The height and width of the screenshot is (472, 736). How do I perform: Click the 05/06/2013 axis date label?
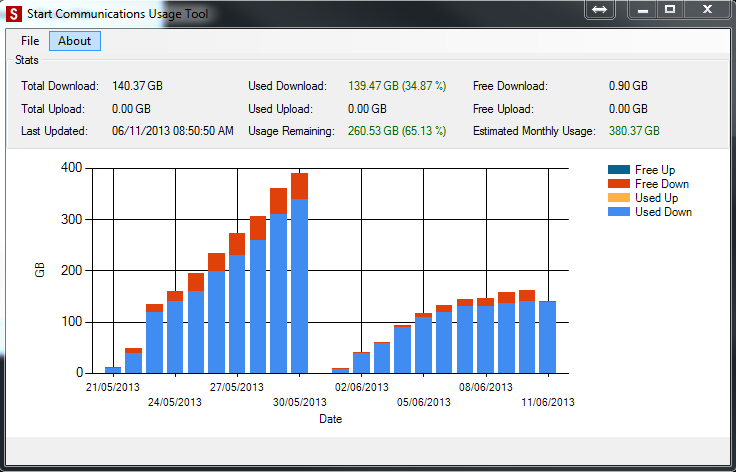click(423, 402)
